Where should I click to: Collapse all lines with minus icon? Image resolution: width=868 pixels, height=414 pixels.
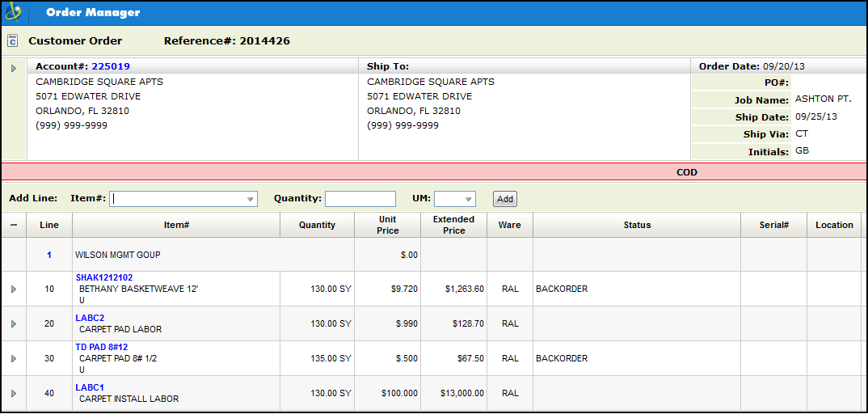13,225
